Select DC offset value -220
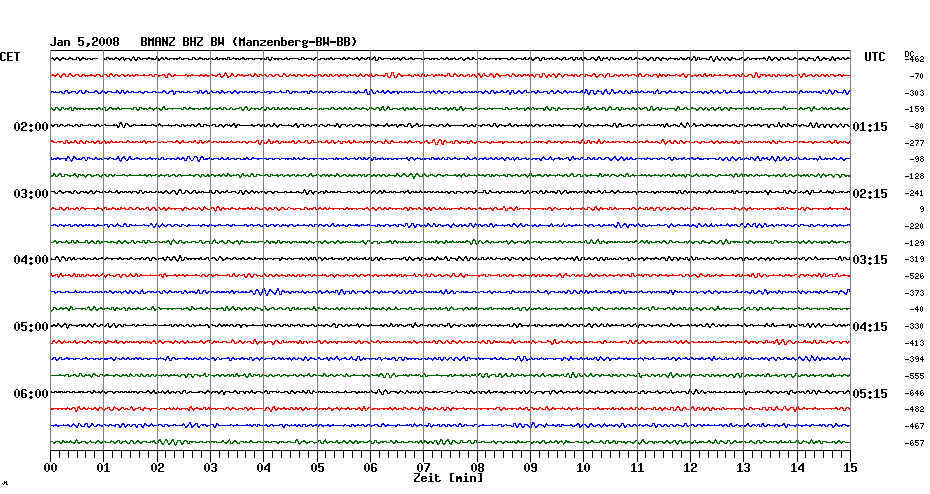The width and height of the screenshot is (930, 494). point(915,227)
